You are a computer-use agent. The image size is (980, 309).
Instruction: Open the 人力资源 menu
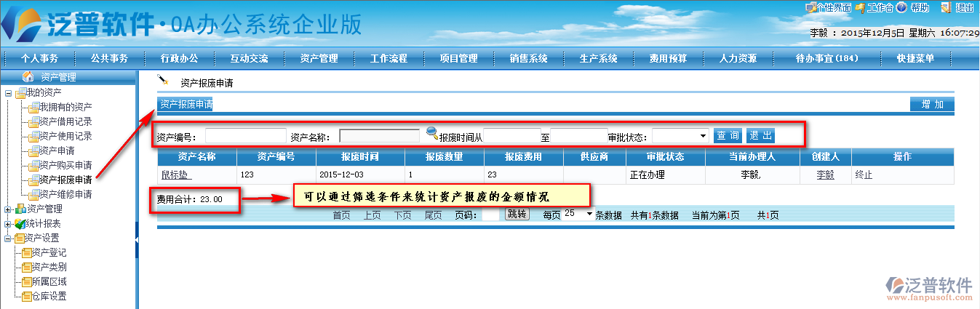coord(738,59)
